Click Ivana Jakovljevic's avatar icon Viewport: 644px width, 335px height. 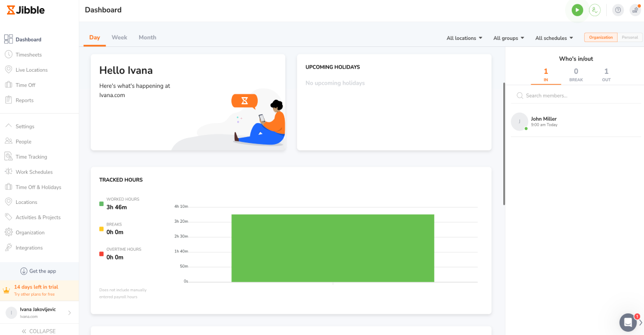point(11,313)
